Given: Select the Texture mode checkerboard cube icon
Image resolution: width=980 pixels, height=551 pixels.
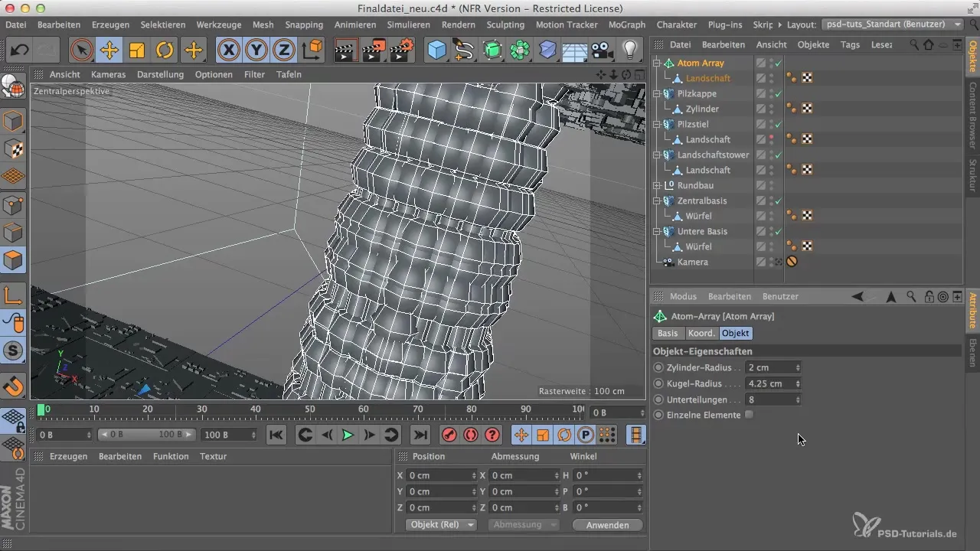Looking at the screenshot, I should [x=15, y=149].
